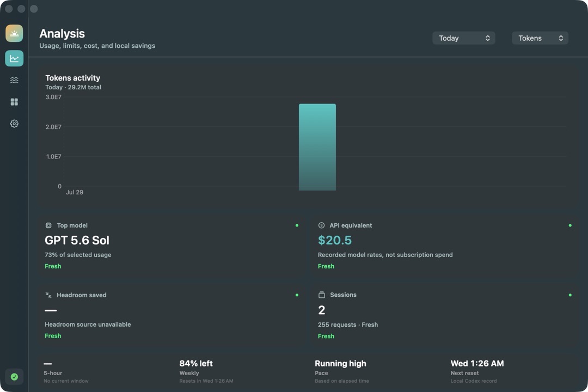Screen dimensions: 588x392
Task: Click the Fresh label under Headroom saved
Action: (x=53, y=336)
